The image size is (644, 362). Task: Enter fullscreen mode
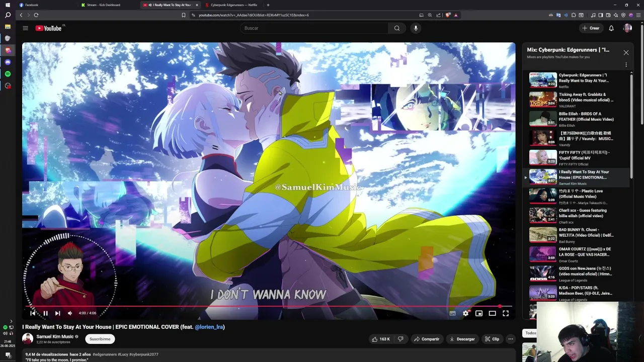tap(506, 313)
